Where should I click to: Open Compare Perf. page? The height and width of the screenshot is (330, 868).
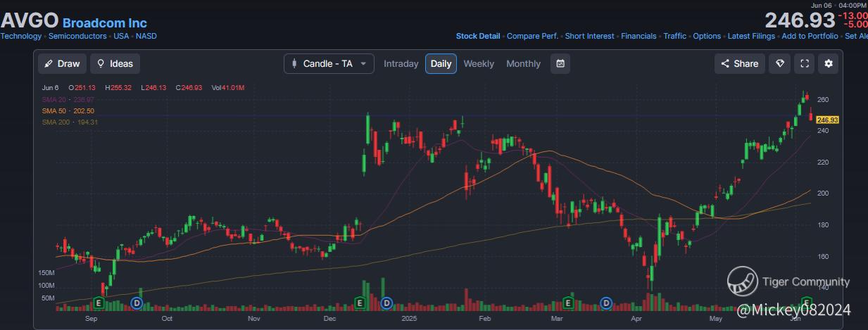tap(533, 36)
